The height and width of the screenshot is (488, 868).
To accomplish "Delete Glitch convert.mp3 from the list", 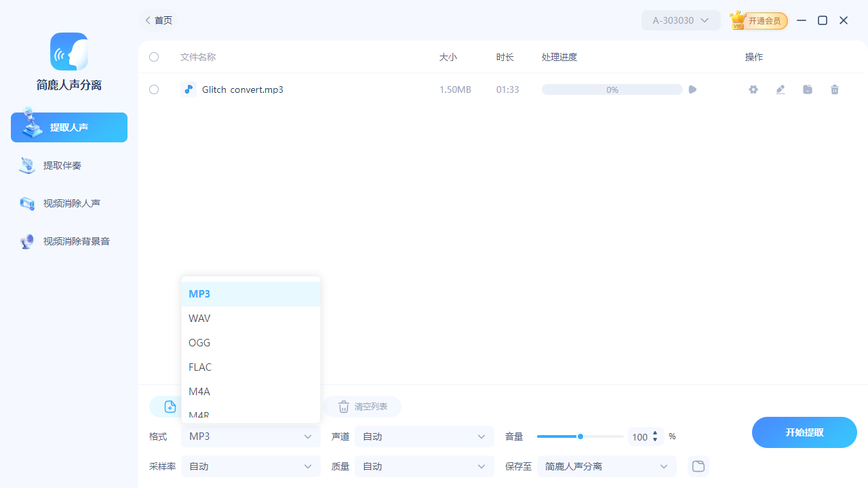I will point(834,89).
